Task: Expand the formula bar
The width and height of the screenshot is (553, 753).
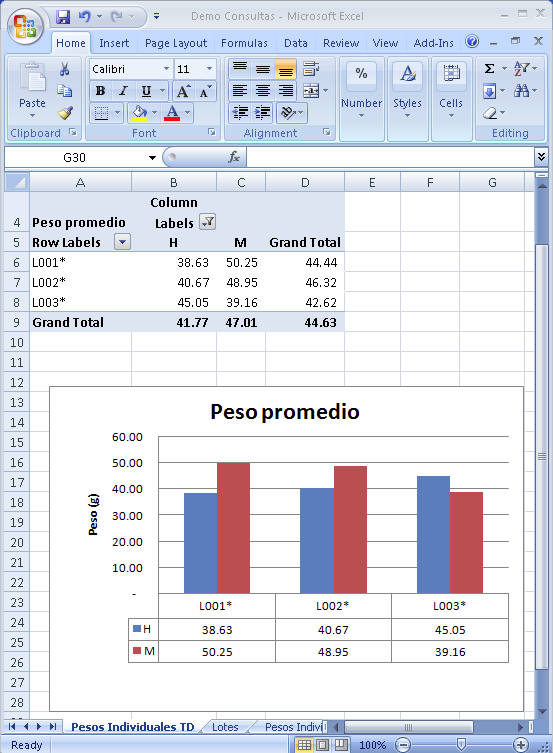Action: [x=541, y=157]
